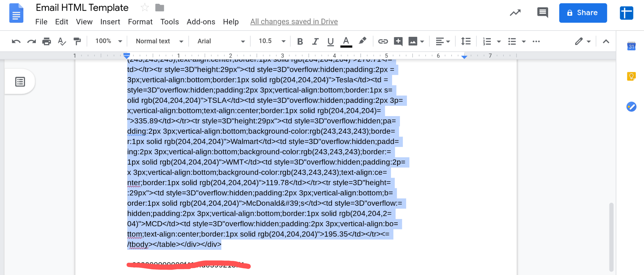This screenshot has width=644, height=275.
Task: Toggle Italic formatting
Action: click(x=315, y=42)
